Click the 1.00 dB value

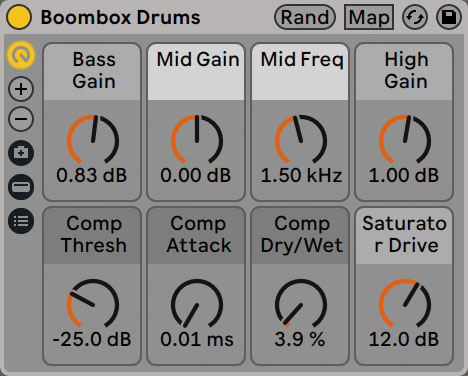pos(404,175)
